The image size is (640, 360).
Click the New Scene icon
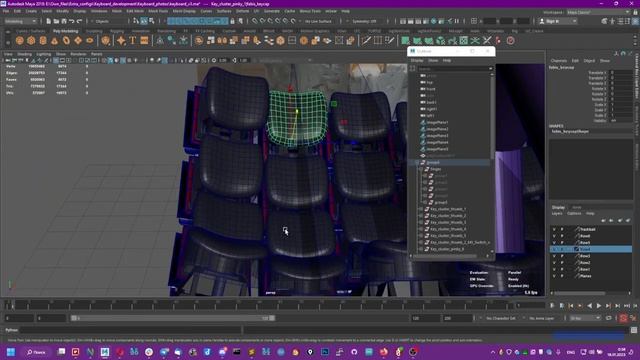49,21
